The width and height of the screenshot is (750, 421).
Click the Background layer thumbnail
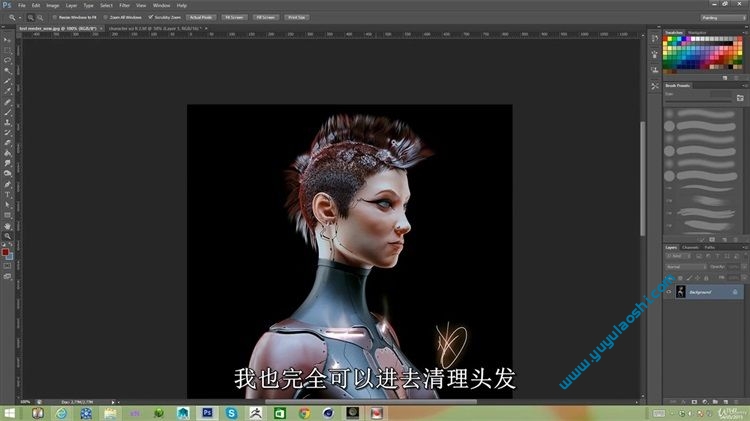click(680, 291)
